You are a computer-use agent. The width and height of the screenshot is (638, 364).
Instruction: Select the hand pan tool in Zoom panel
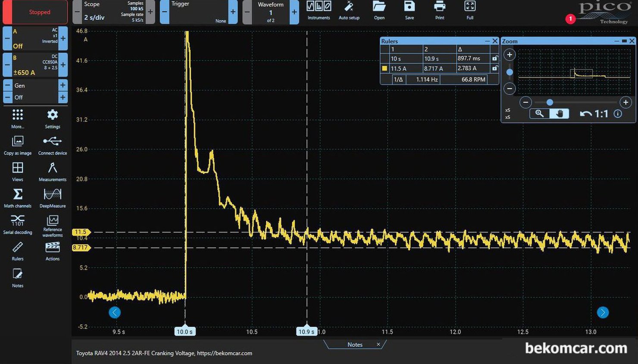[x=560, y=113]
